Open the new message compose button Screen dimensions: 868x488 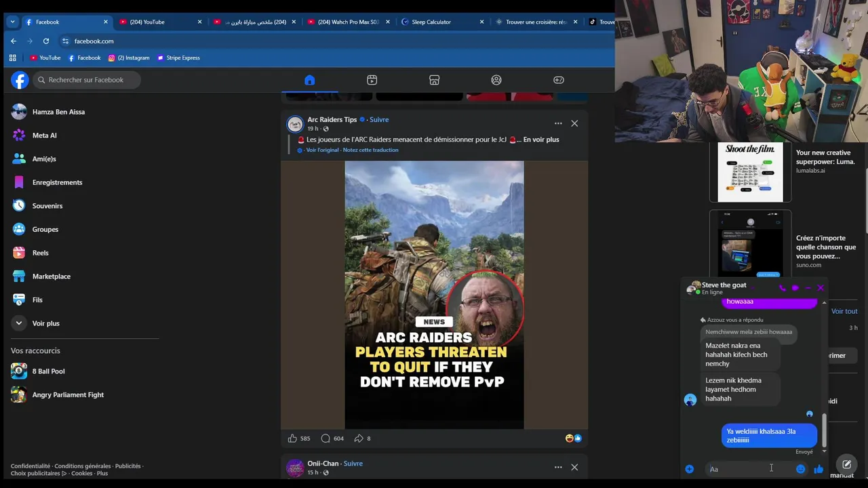pyautogui.click(x=847, y=464)
